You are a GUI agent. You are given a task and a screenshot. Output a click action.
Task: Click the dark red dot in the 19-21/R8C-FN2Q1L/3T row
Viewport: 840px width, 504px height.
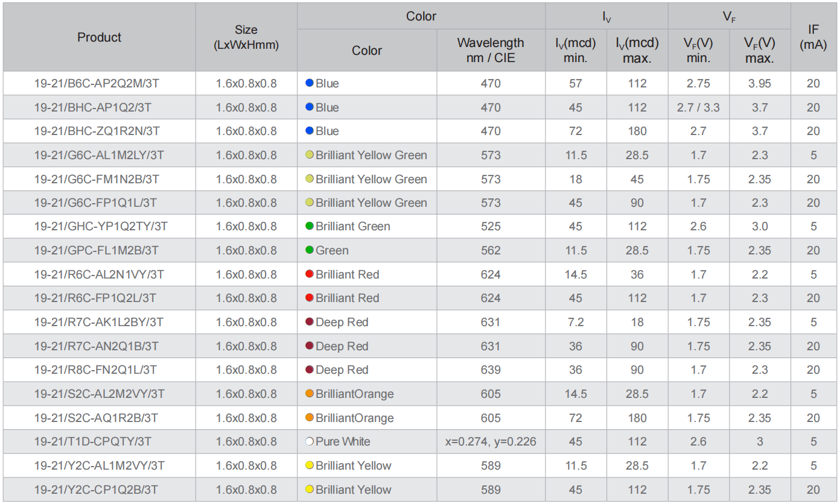310,370
